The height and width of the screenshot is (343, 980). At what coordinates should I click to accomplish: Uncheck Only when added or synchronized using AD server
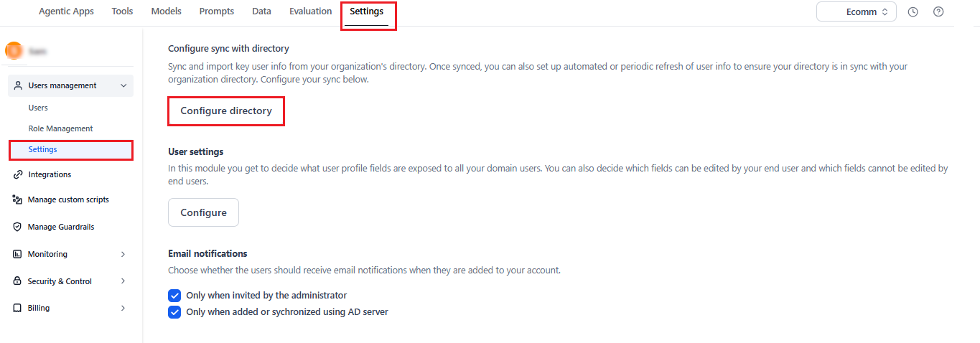pos(174,312)
